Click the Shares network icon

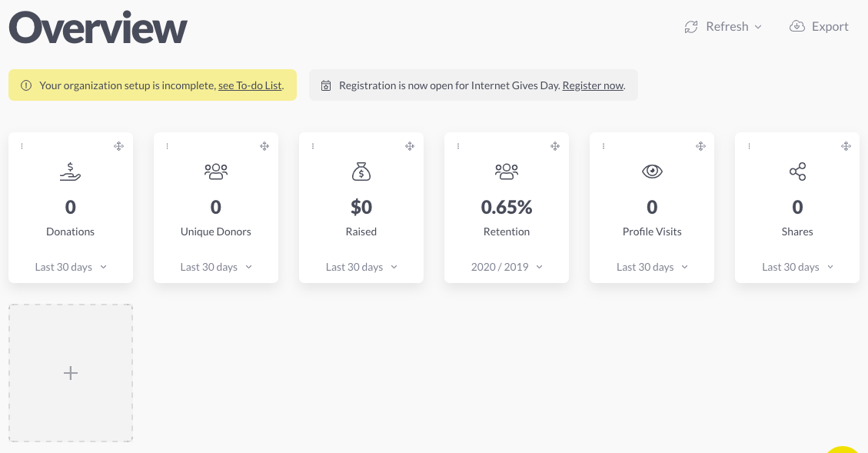point(798,172)
